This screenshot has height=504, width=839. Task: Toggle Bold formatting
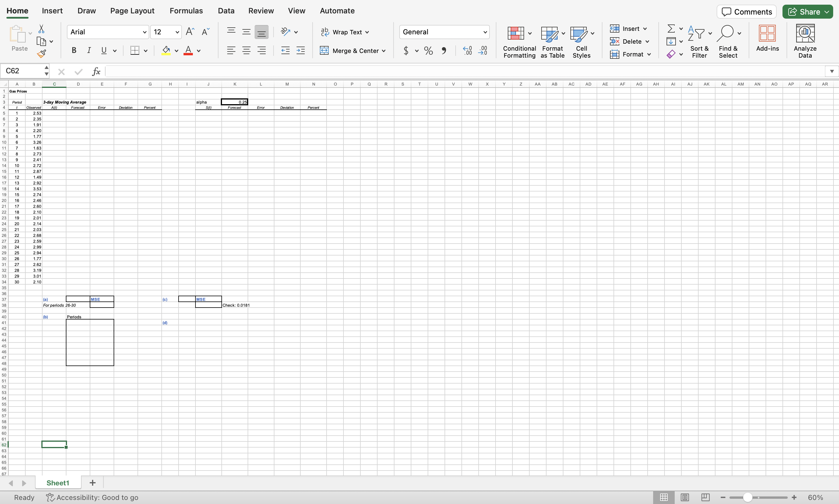coord(74,51)
